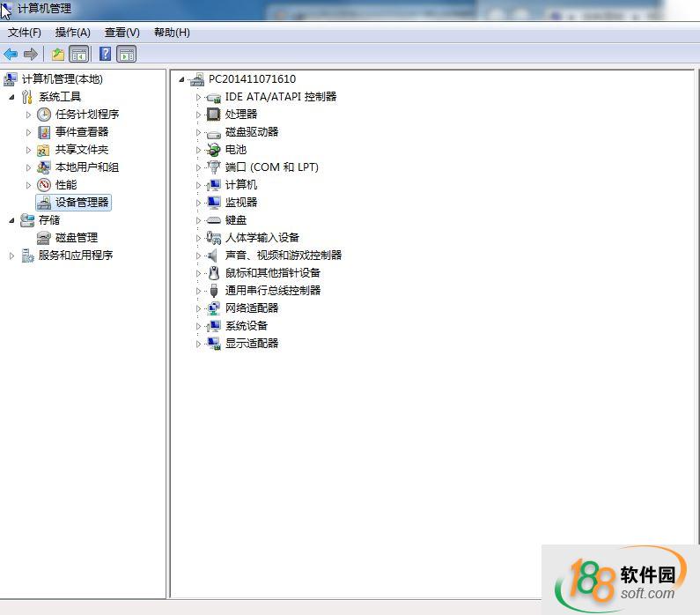Toggle the show/hide console tree icon

click(79, 54)
